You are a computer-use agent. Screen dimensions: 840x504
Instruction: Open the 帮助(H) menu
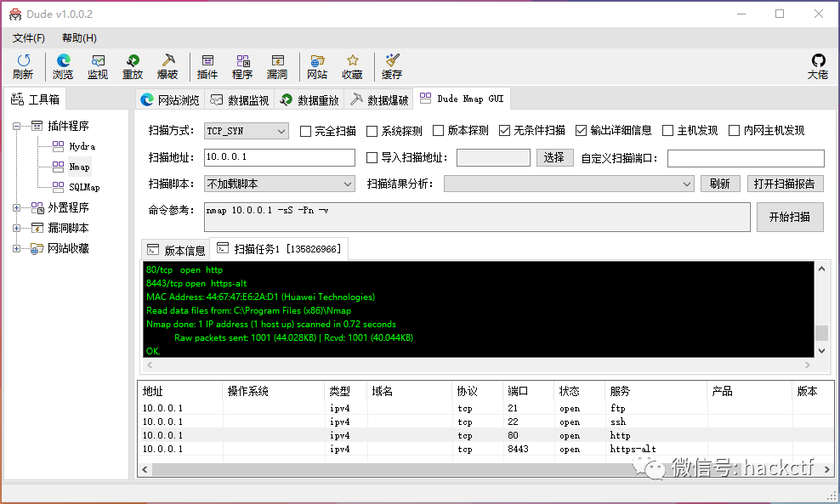79,38
